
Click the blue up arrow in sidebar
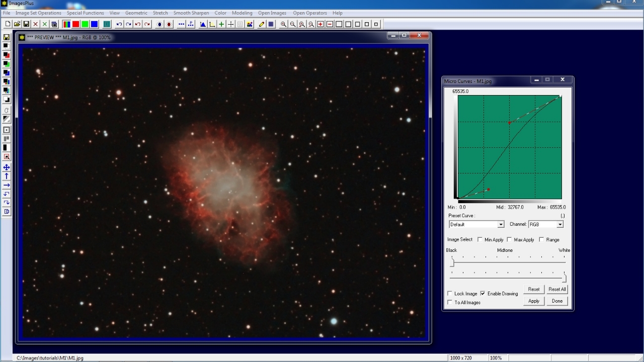coord(7,176)
